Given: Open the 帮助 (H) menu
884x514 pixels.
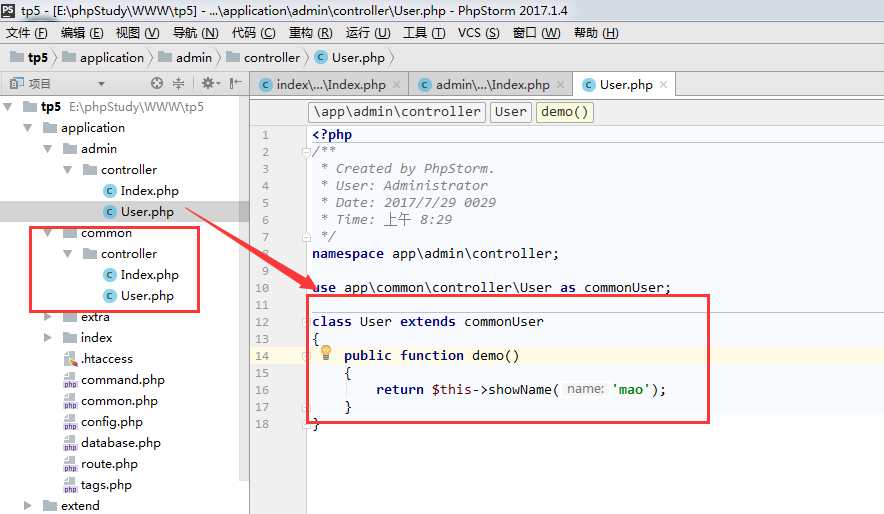Looking at the screenshot, I should coord(596,33).
